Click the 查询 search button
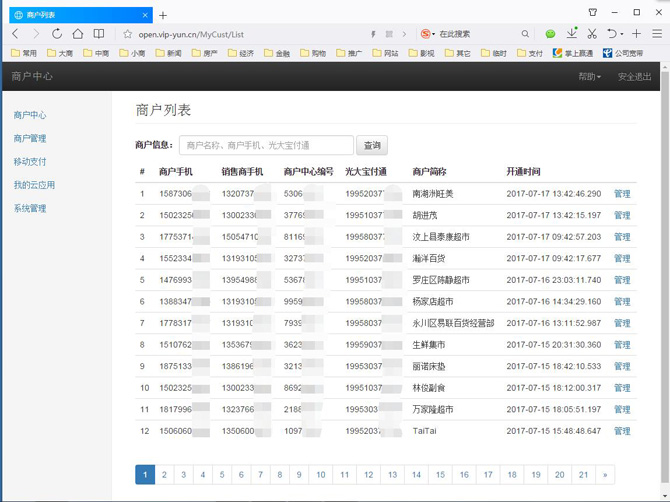 [373, 145]
